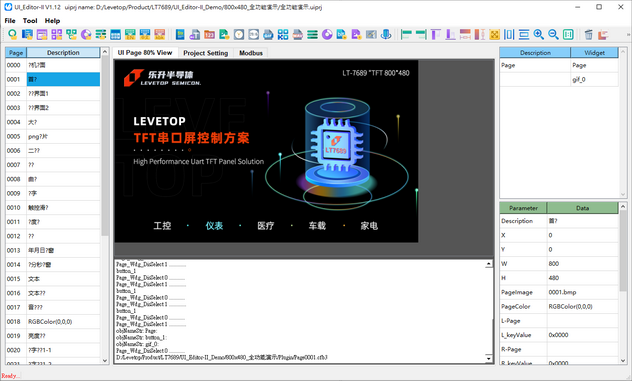Click the page list scroll down arrow
The width and height of the screenshot is (632, 381).
pos(105,360)
